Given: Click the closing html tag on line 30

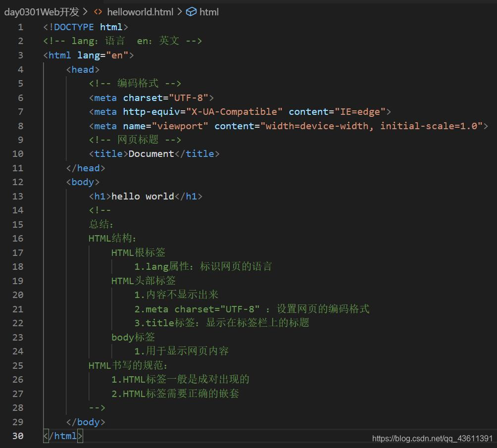Looking at the screenshot, I should tap(63, 436).
